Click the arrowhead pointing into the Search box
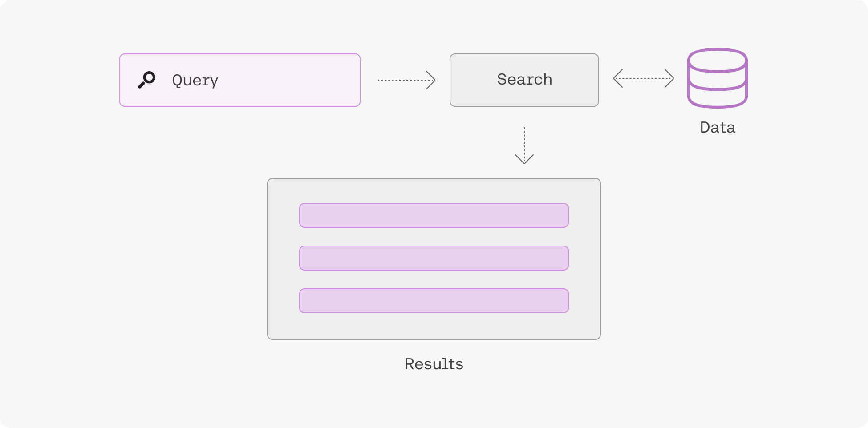 pos(431,80)
